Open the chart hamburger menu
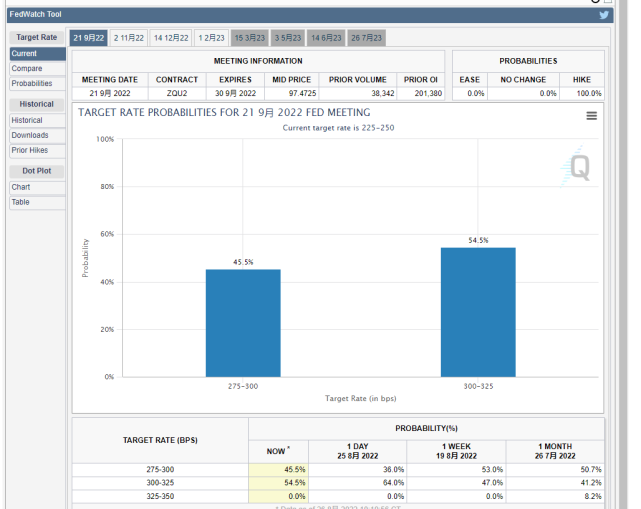The image size is (641, 509). tap(592, 116)
